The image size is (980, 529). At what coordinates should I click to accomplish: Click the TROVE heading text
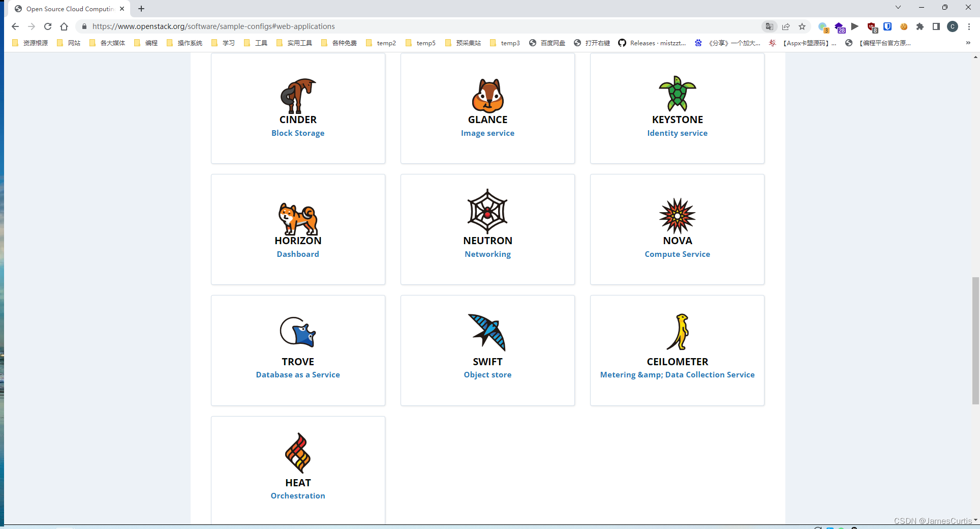(298, 362)
